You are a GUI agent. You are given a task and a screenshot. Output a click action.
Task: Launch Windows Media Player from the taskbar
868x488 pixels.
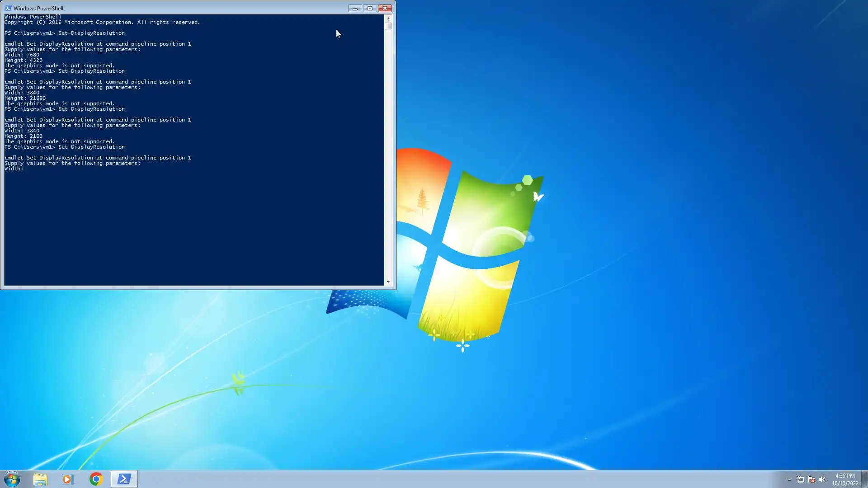[x=67, y=479]
